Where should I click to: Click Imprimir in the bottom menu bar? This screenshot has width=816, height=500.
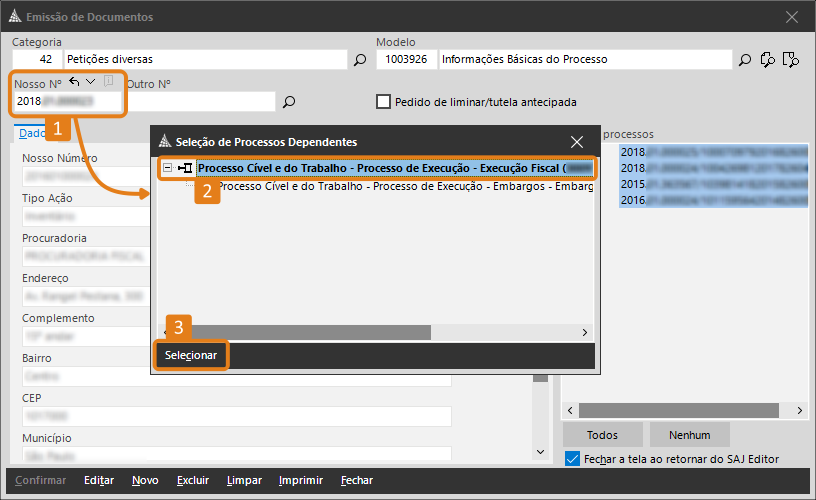(x=300, y=481)
